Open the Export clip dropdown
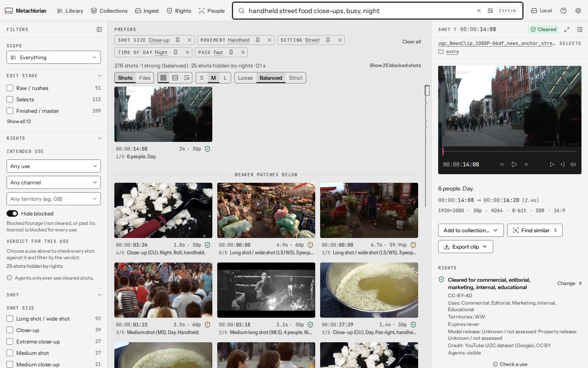This screenshot has width=588, height=368. pos(465,247)
